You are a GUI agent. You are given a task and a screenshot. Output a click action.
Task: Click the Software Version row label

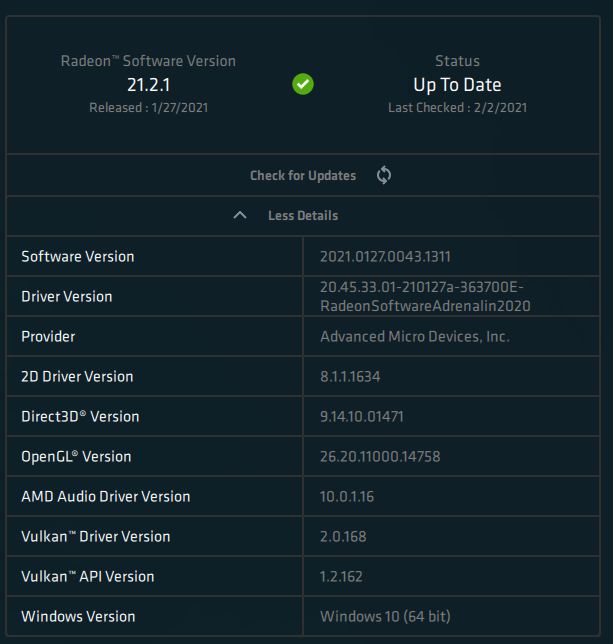coord(78,257)
